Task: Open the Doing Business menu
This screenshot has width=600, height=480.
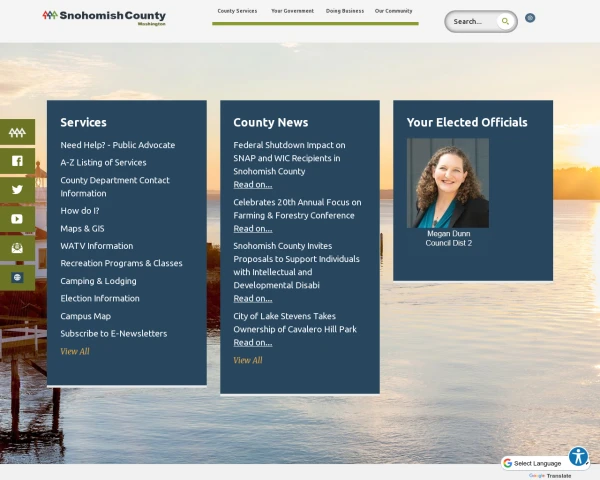Action: coord(345,11)
